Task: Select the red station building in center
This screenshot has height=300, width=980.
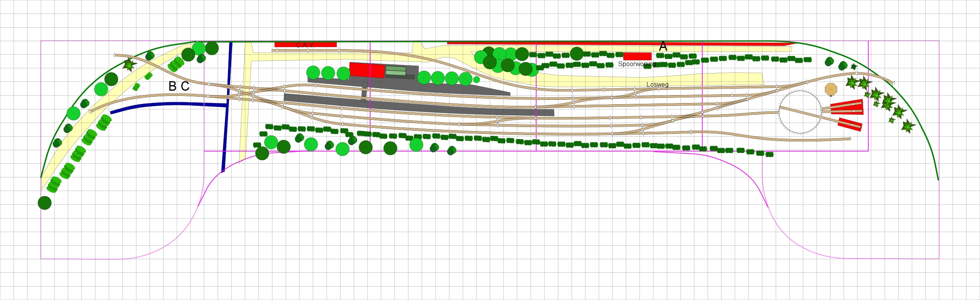Action: coord(367,70)
